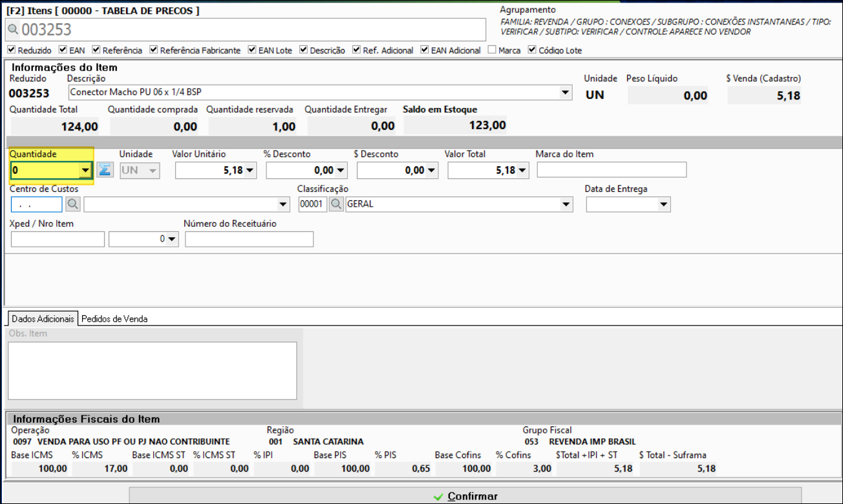The width and height of the screenshot is (843, 504).
Task: Click the Quantidade comprada value 0,00
Action: pyautogui.click(x=186, y=127)
